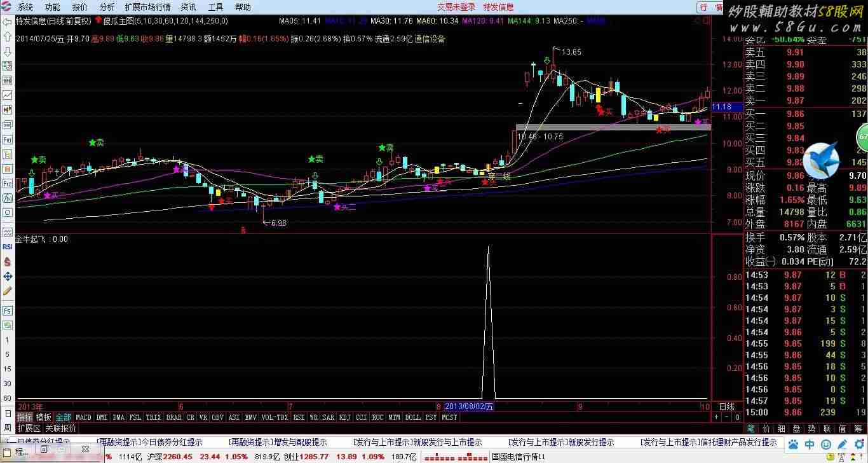Image resolution: width=868 pixels, height=463 pixels.
Task: Select the RSI indicator sidebar icon
Action: coord(8,247)
